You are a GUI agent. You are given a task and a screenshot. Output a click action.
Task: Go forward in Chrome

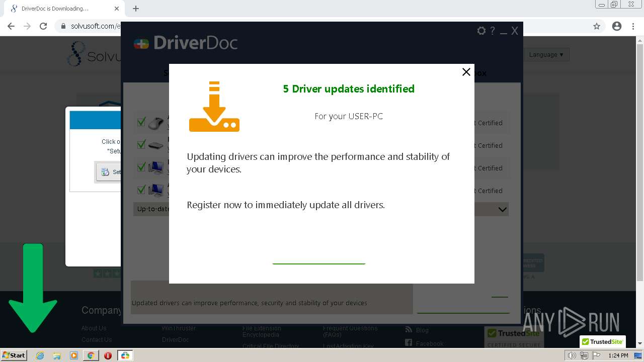point(27,26)
